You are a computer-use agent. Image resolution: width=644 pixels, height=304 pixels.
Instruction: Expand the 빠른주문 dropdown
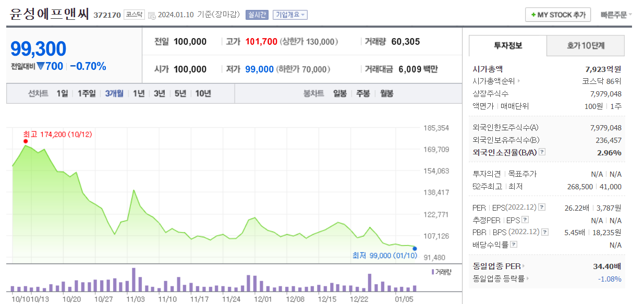[x=616, y=15]
